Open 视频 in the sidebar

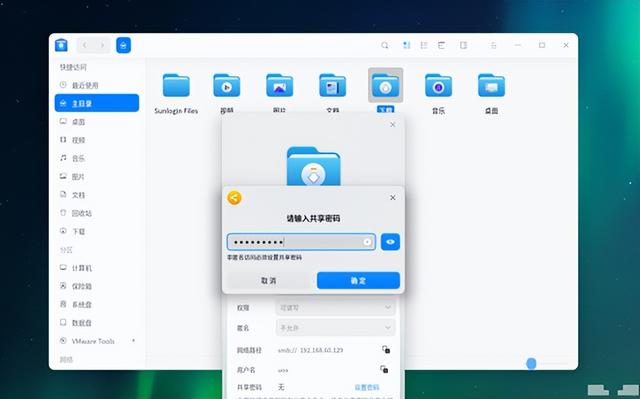(97, 140)
